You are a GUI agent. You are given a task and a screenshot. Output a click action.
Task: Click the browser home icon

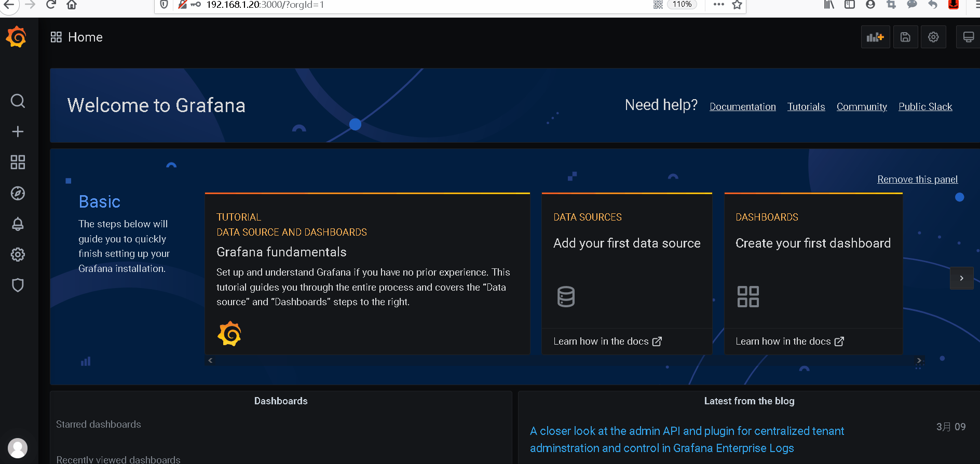[72, 5]
